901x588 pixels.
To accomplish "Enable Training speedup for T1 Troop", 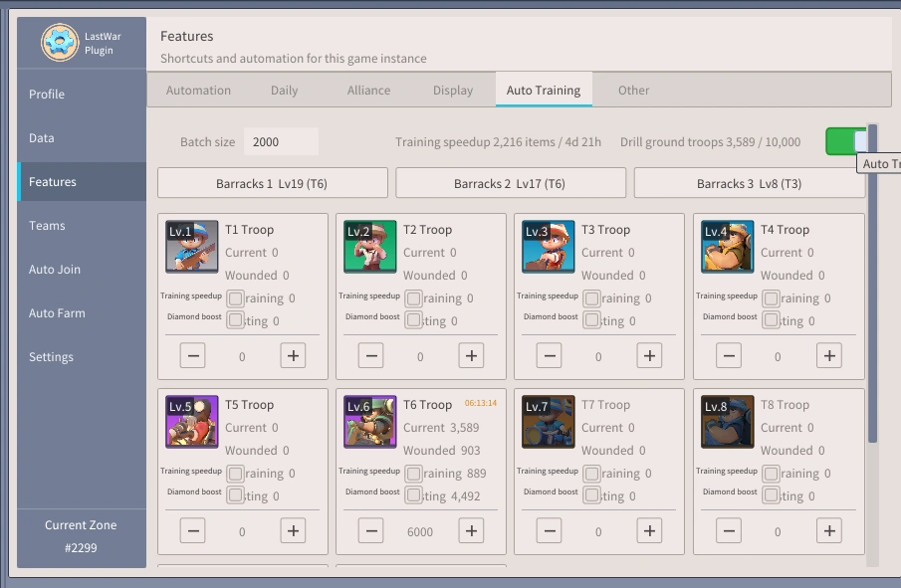I will pyautogui.click(x=235, y=298).
